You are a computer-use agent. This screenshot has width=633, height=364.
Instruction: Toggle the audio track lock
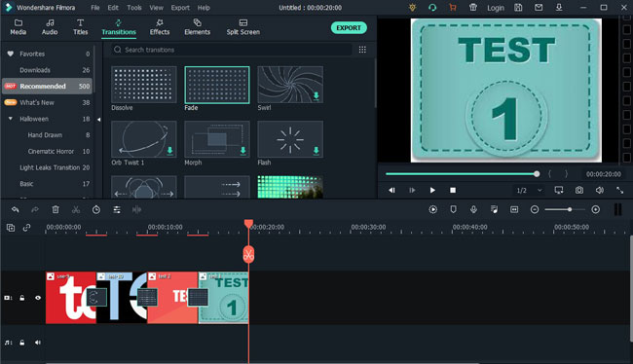click(22, 343)
